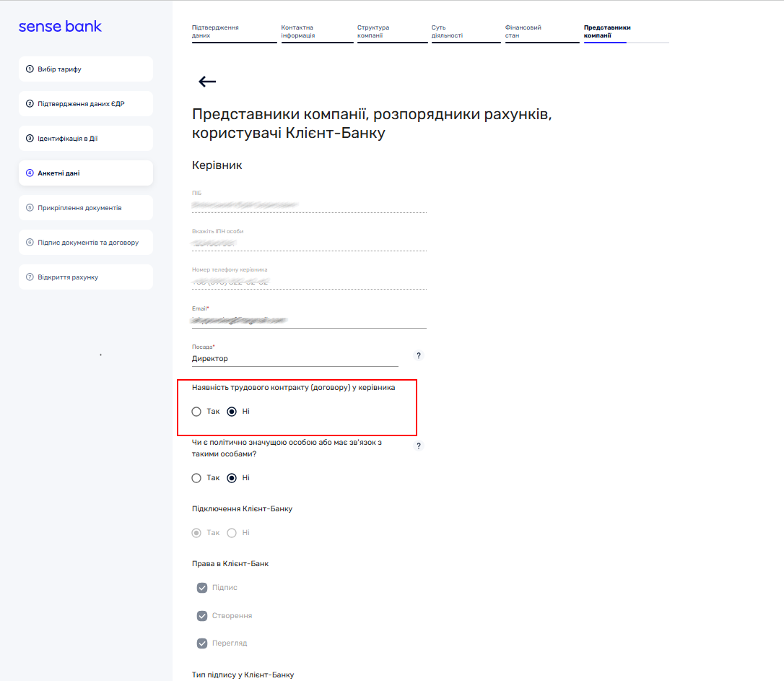Open the Підтвердження даних tab

click(x=234, y=32)
